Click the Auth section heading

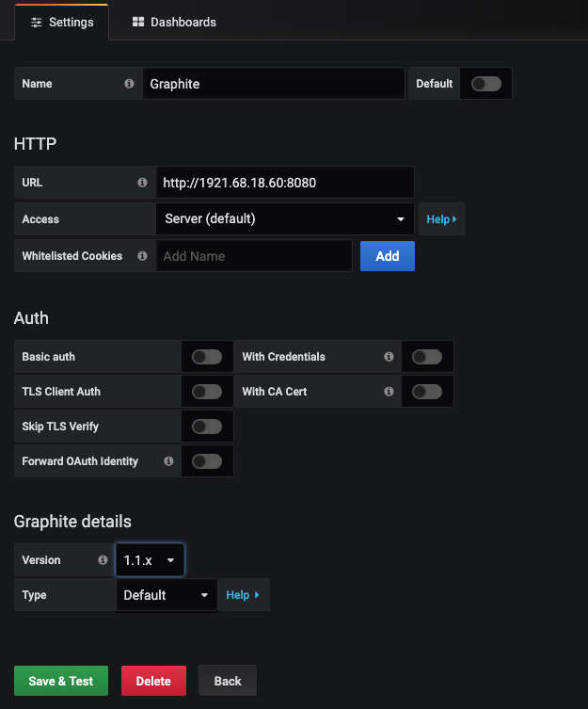pos(31,318)
